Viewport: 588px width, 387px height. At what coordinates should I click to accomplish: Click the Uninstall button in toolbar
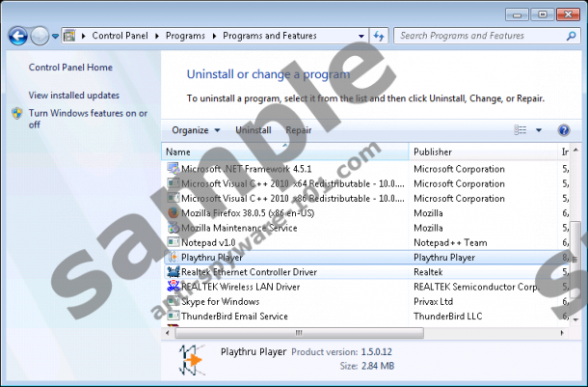[254, 130]
